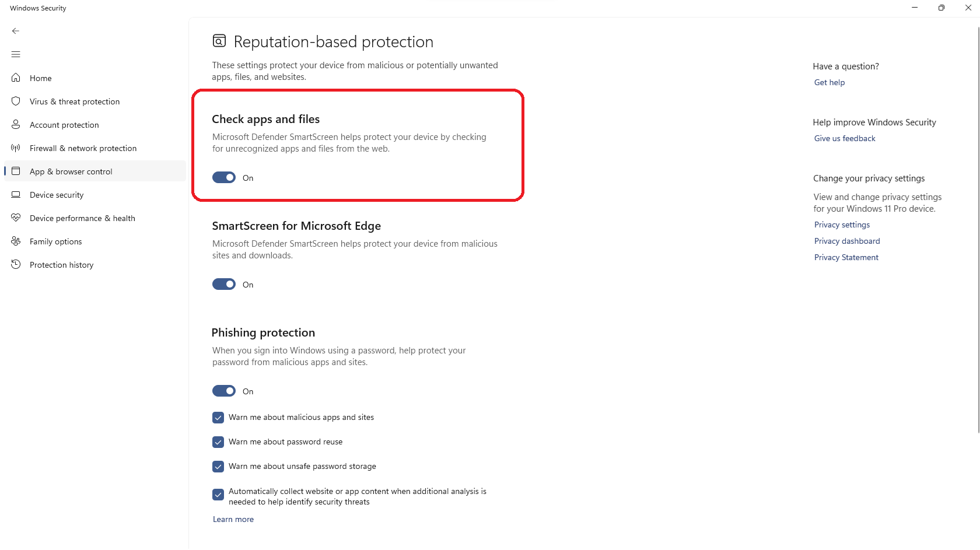
Task: Click the Protection history clock icon
Action: 16,264
